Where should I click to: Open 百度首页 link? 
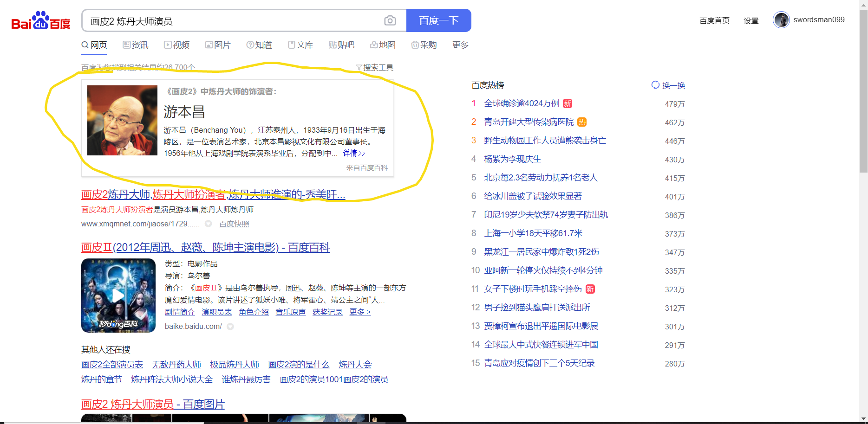pos(714,20)
